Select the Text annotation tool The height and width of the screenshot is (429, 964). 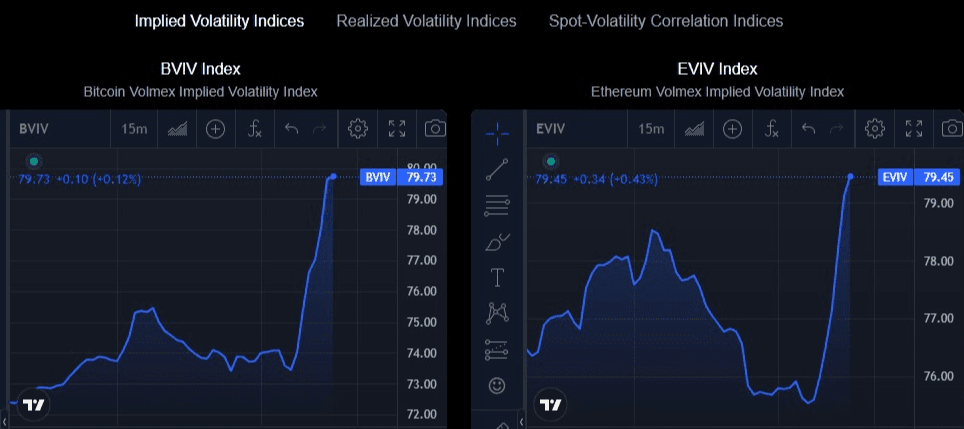tap(497, 277)
